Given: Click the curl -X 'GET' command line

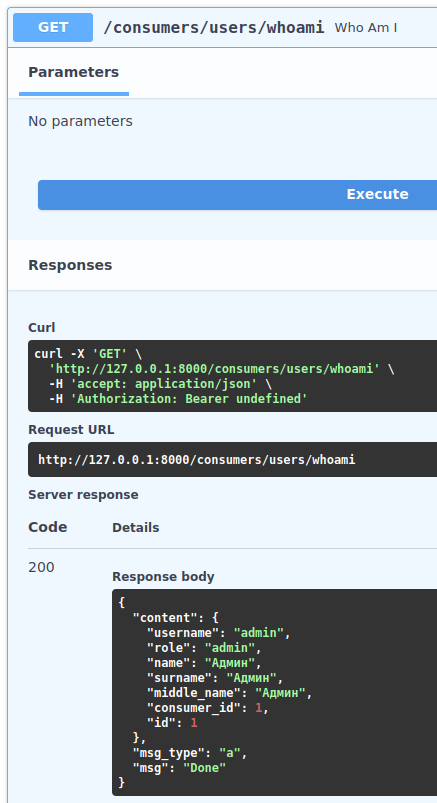Looking at the screenshot, I should [88, 354].
